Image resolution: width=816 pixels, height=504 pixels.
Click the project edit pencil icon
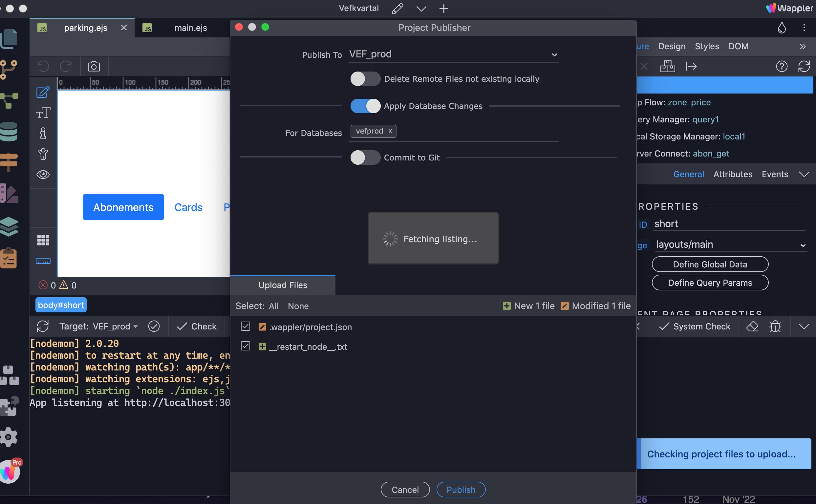tap(397, 8)
